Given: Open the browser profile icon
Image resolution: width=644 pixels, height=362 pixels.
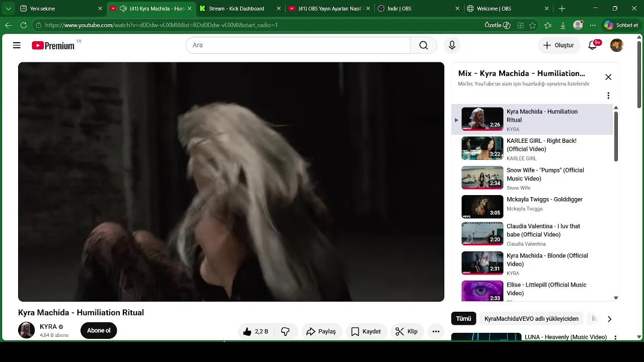Looking at the screenshot, I should point(578,25).
